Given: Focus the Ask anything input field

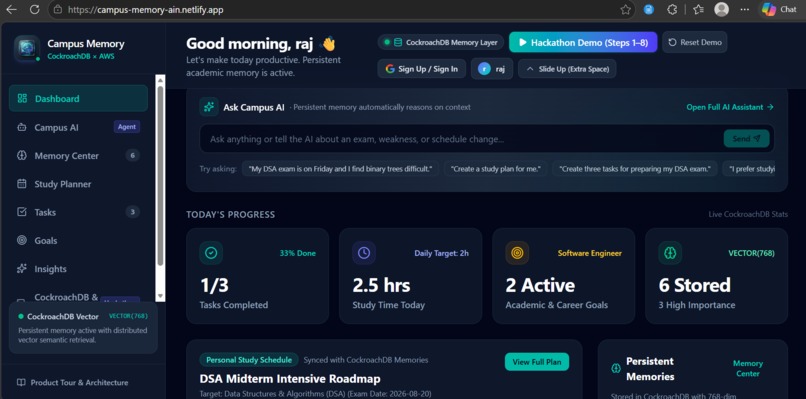Looking at the screenshot, I should (x=461, y=139).
